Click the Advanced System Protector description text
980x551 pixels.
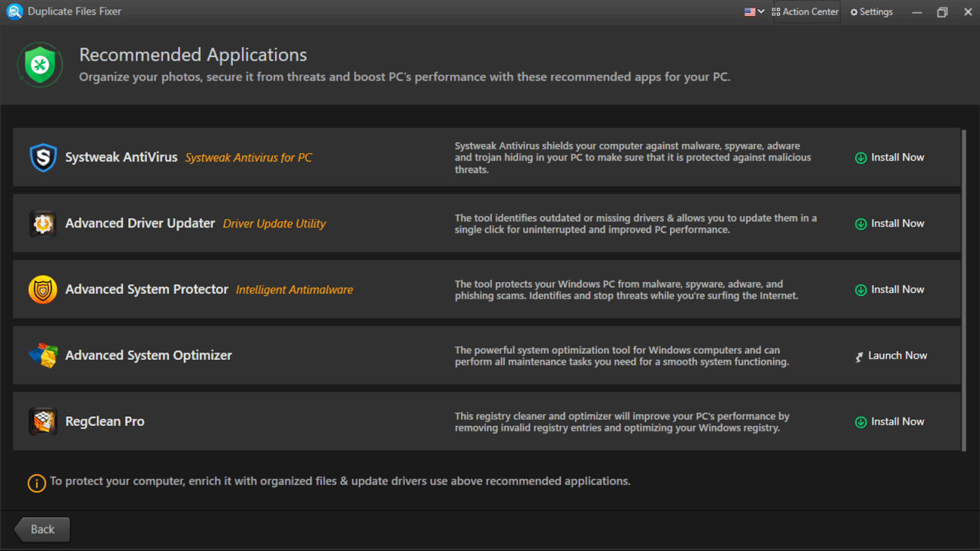[627, 290]
